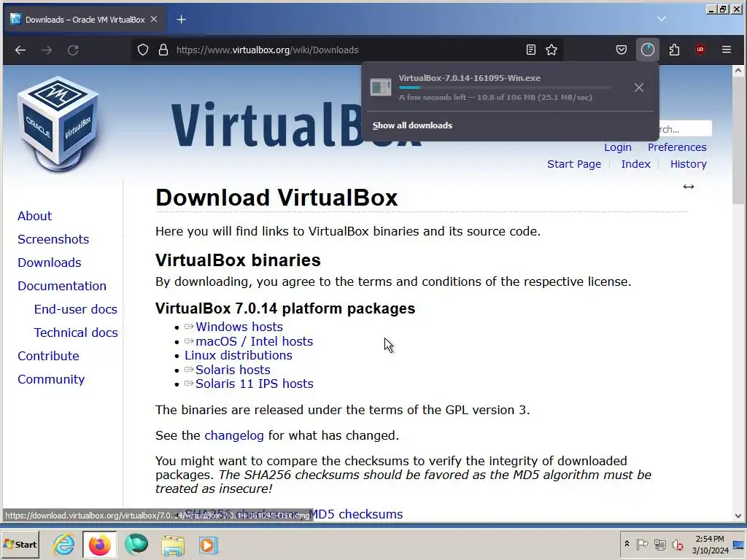Open the green globe browser taskbar icon
The height and width of the screenshot is (560, 747).
point(136,545)
